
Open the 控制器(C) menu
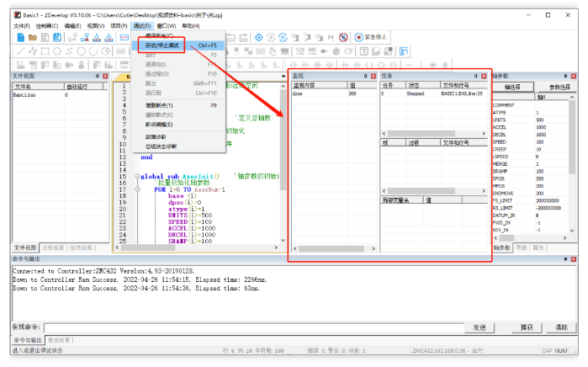[47, 26]
